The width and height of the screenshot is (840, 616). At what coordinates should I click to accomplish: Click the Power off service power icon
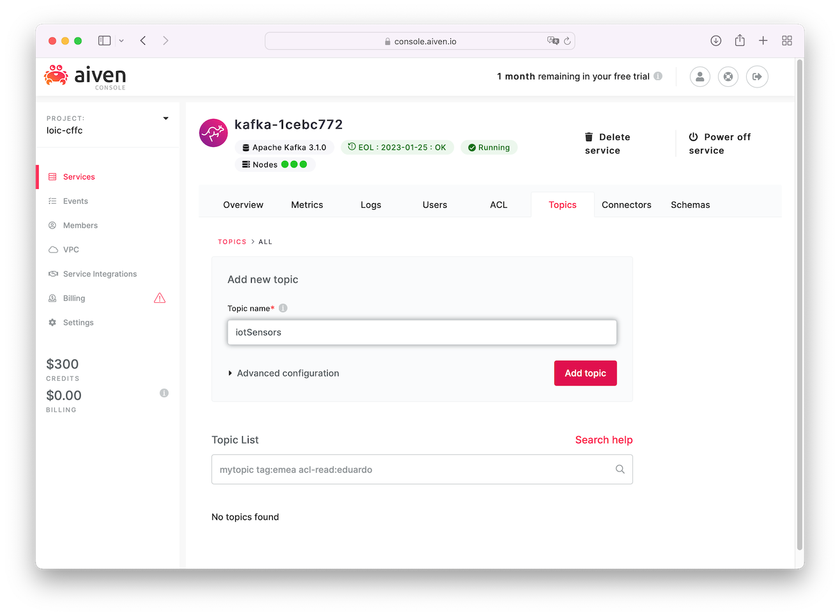pyautogui.click(x=693, y=137)
